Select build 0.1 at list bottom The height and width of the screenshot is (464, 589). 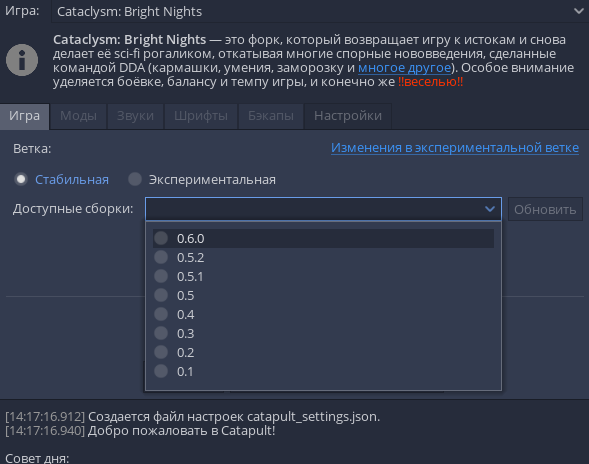point(323,372)
